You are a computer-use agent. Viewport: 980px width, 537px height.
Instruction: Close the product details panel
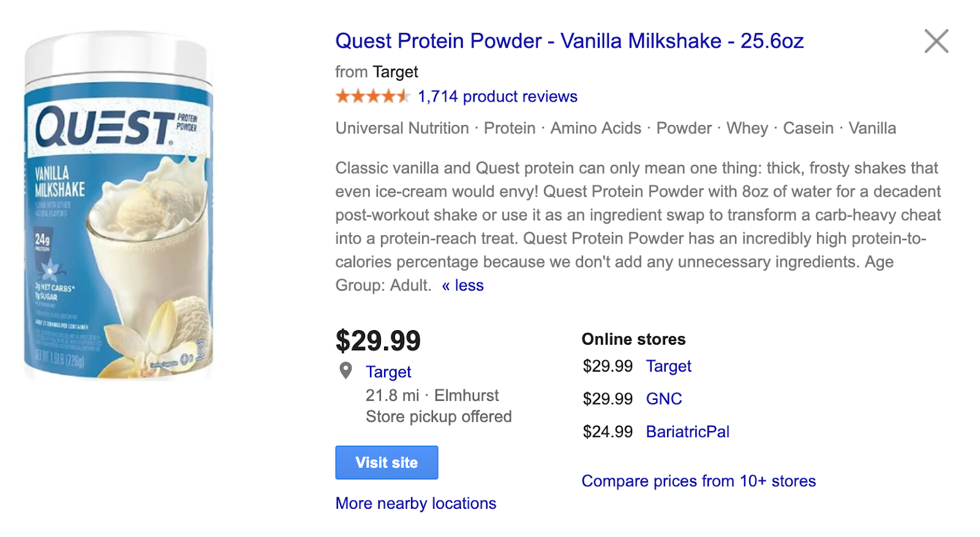[936, 42]
